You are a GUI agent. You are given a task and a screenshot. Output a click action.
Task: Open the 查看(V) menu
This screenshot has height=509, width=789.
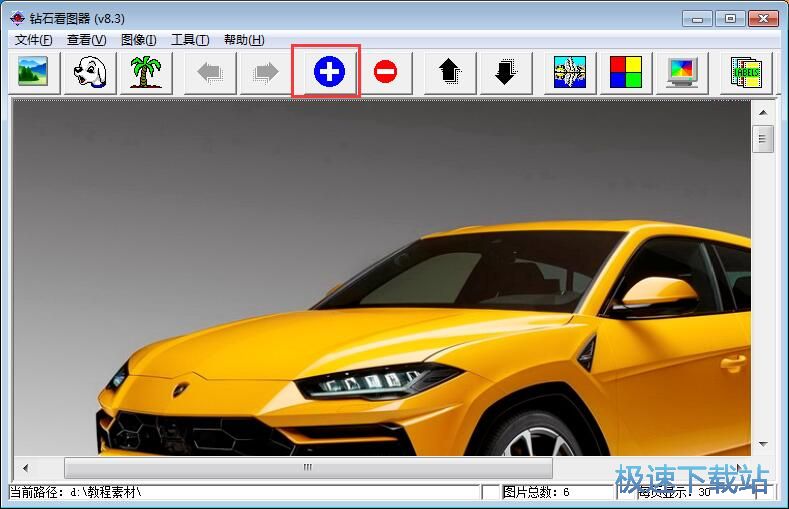pos(86,40)
